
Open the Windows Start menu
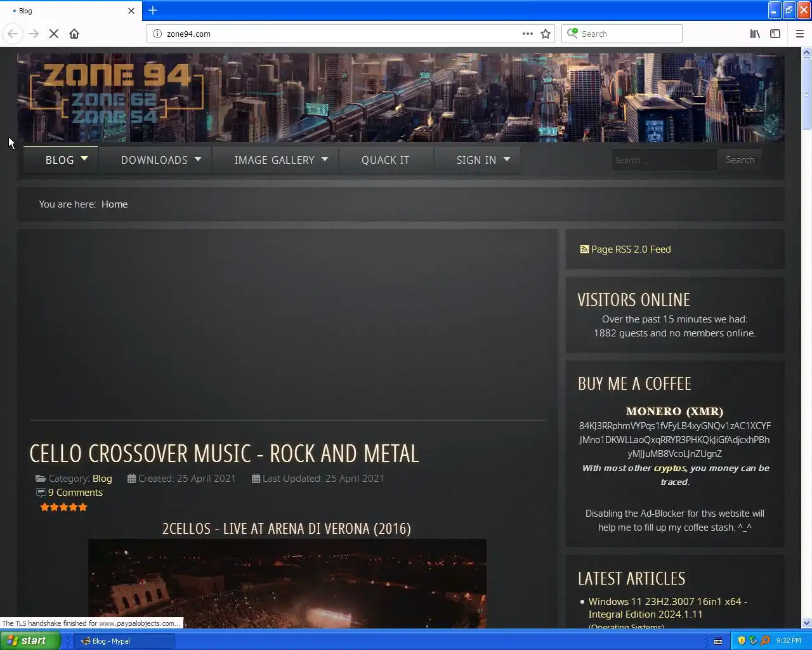(x=30, y=640)
